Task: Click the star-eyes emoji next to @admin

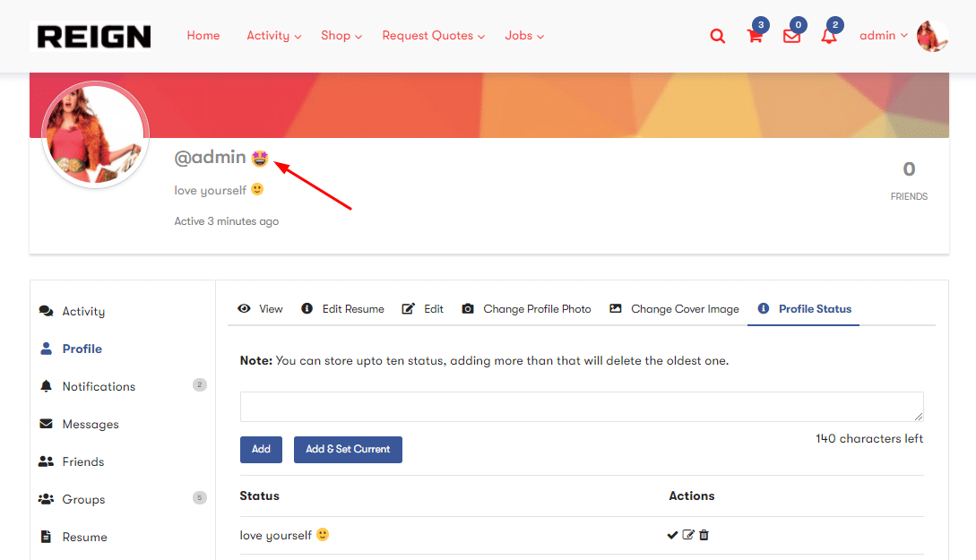Action: [x=260, y=158]
